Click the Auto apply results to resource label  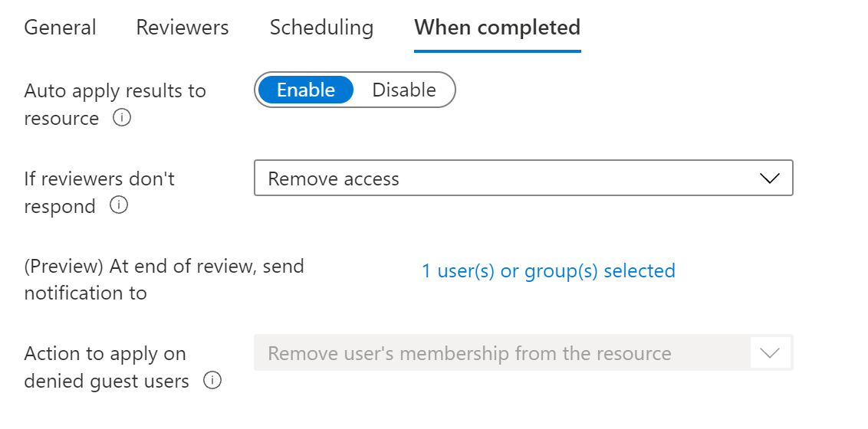coord(115,91)
